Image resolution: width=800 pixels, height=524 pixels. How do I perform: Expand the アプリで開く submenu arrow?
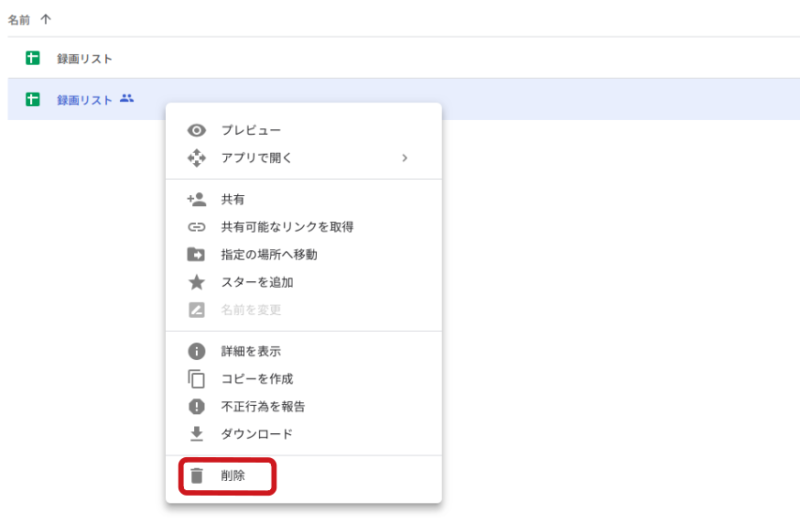pyautogui.click(x=405, y=158)
